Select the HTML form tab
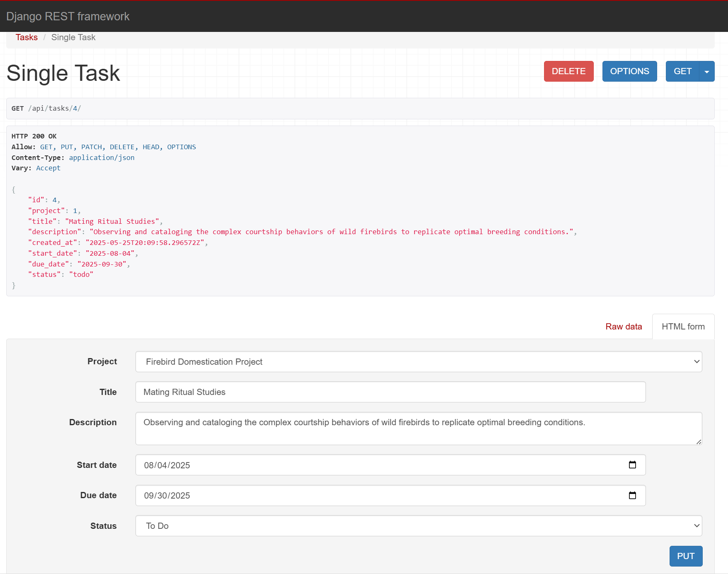The height and width of the screenshot is (574, 728). click(683, 327)
